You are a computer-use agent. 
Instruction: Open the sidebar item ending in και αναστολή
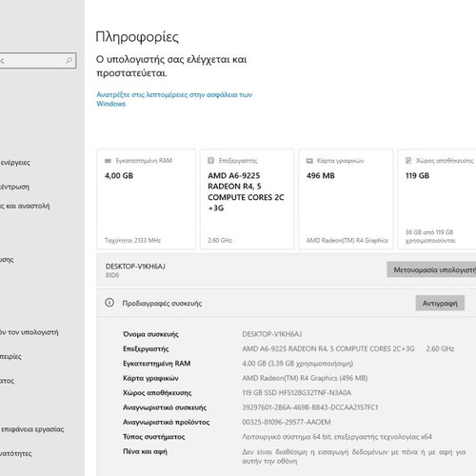coord(25,207)
